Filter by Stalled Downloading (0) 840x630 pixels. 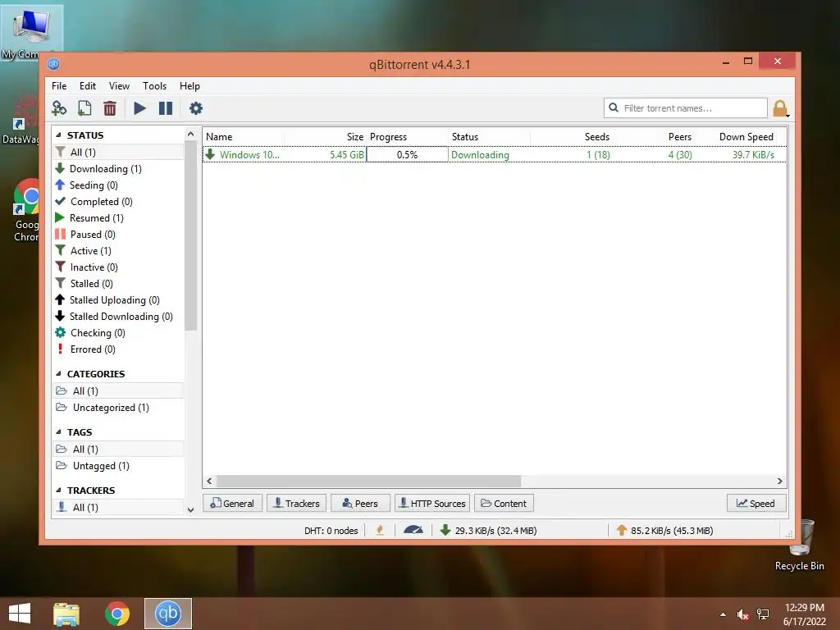[x=118, y=316]
